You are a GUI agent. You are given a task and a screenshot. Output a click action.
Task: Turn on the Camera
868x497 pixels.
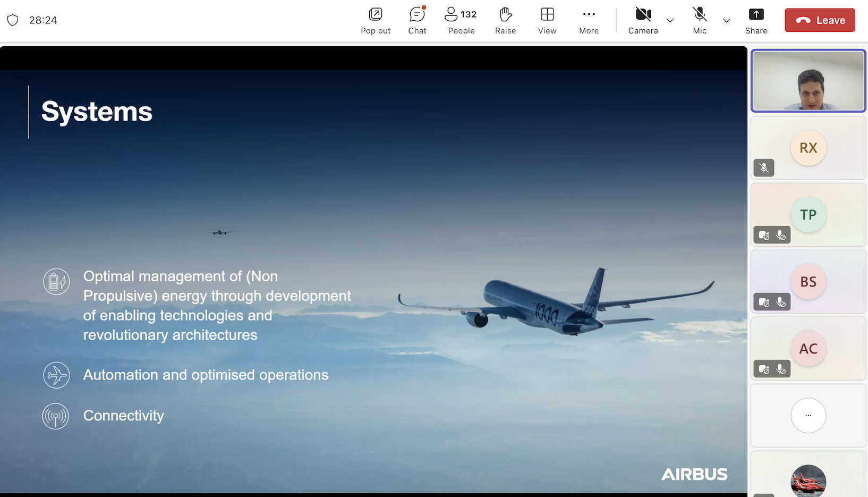point(643,20)
